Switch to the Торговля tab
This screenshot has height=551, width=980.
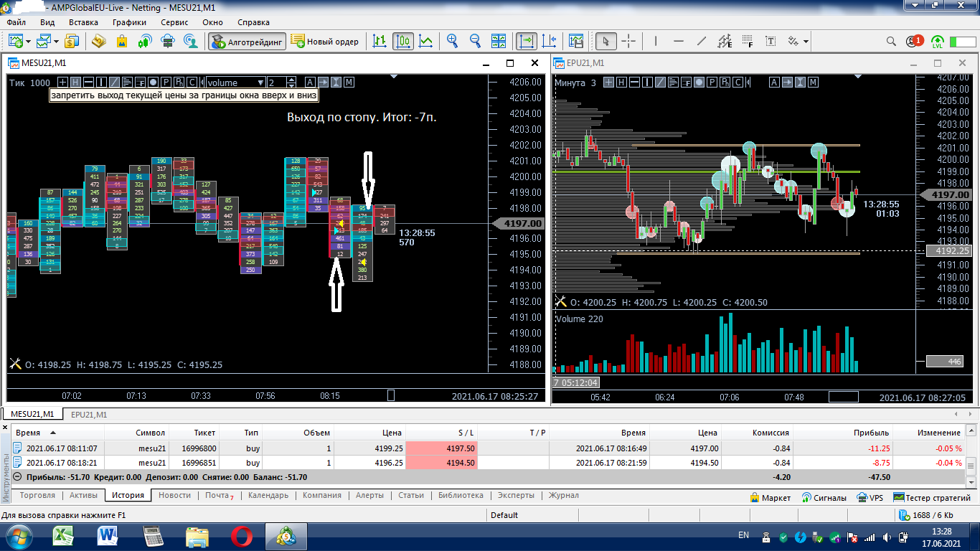pos(37,495)
